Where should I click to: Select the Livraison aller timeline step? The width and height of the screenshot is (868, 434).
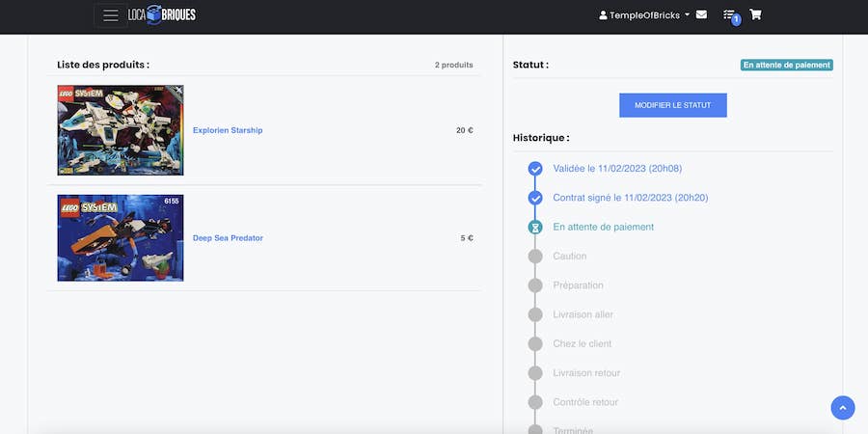(583, 314)
